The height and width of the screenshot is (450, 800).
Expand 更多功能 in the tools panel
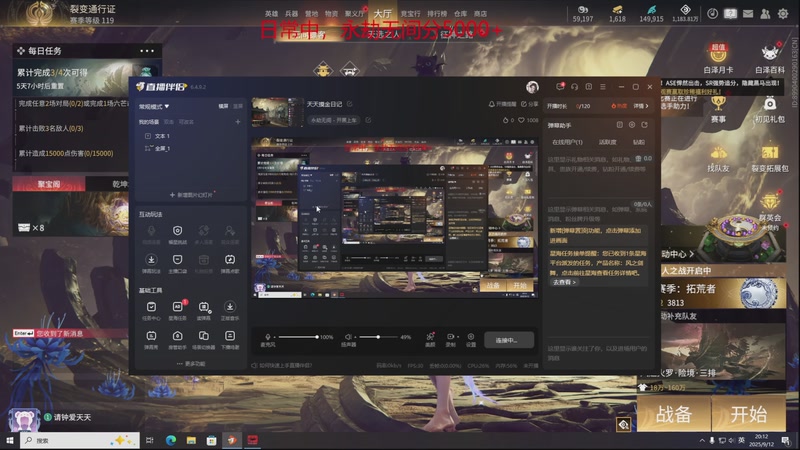pyautogui.click(x=191, y=364)
